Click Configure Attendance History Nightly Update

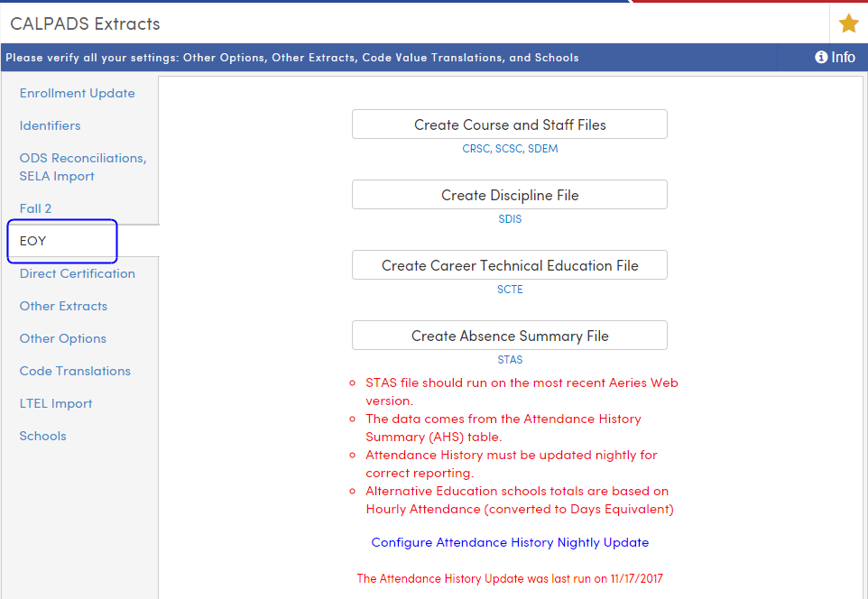click(509, 542)
